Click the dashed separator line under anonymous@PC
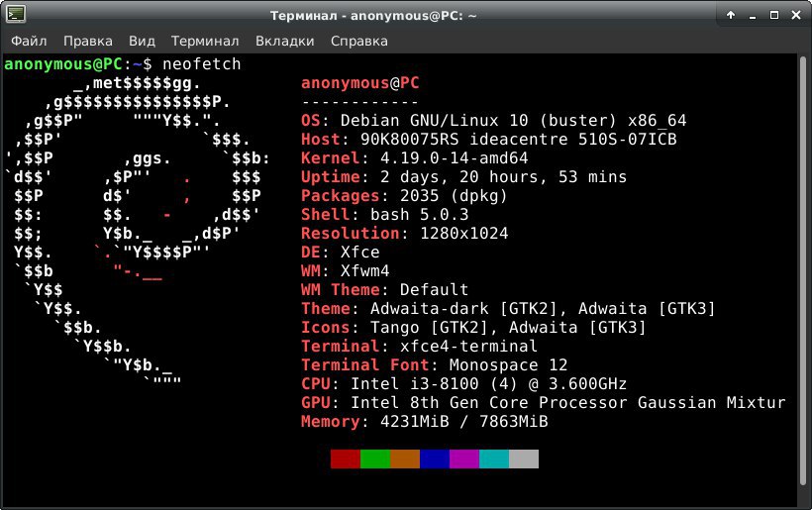This screenshot has width=812, height=510. pos(359,102)
